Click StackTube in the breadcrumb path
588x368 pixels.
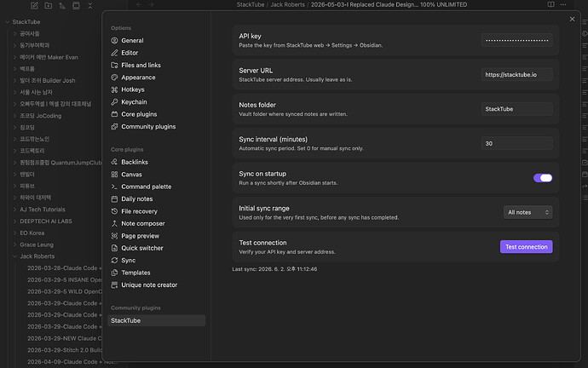click(251, 4)
